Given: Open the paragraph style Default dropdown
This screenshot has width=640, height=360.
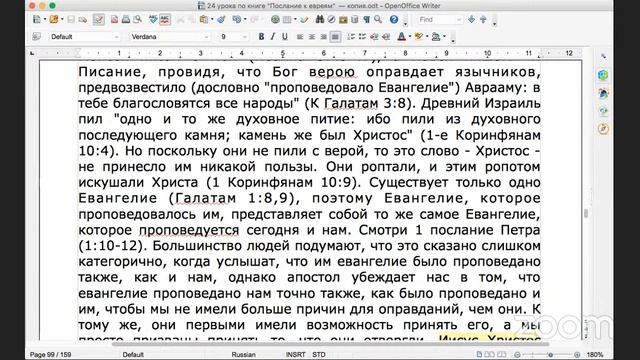Looking at the screenshot, I should [x=116, y=37].
